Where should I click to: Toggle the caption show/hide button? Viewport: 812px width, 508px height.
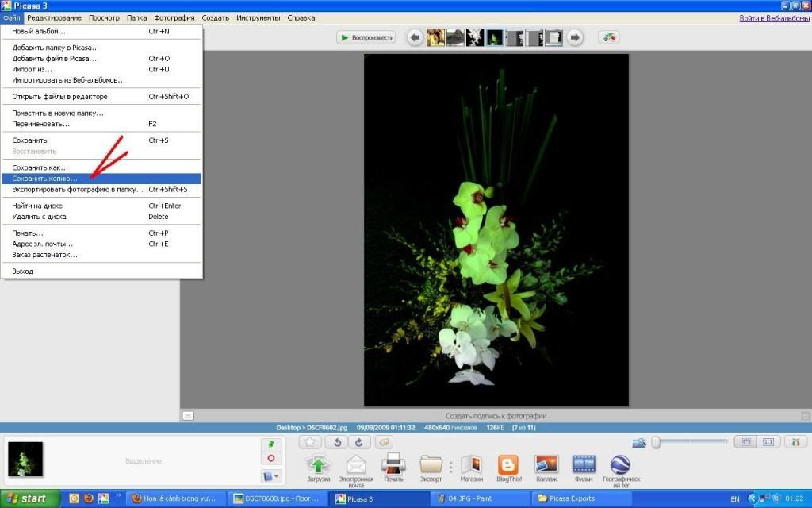188,415
